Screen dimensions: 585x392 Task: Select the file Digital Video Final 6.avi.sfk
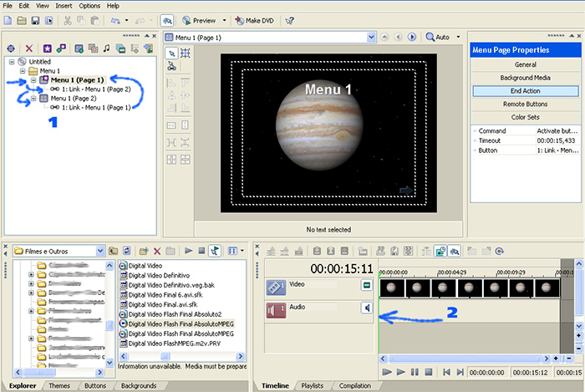[x=165, y=295]
